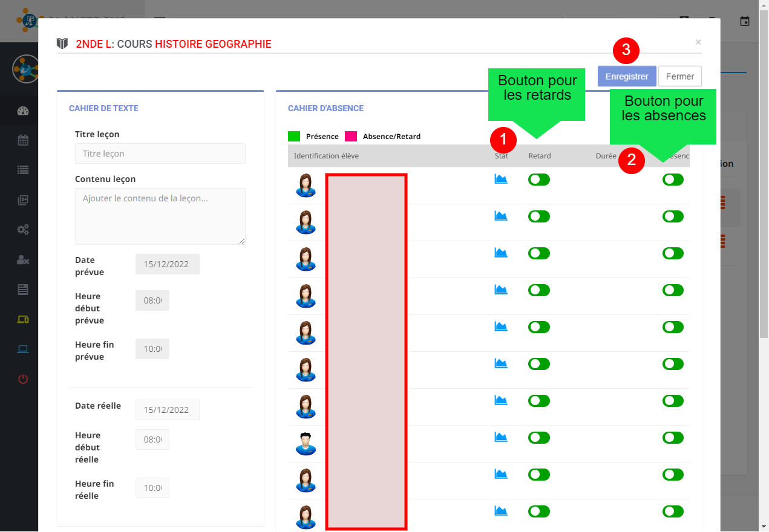Click the red power logout icon

(x=23, y=379)
